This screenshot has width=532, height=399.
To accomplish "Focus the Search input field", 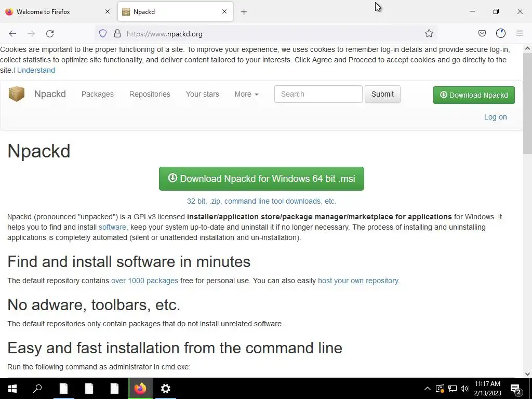I will [x=318, y=94].
